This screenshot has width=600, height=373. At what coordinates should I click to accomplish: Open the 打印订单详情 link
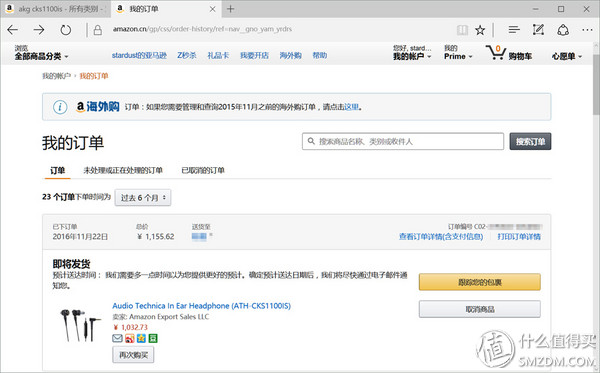click(x=519, y=237)
